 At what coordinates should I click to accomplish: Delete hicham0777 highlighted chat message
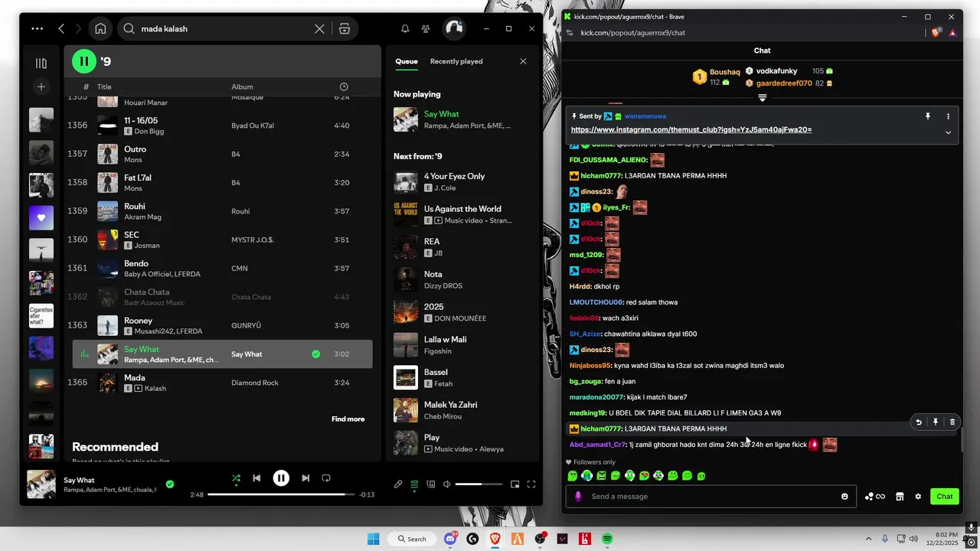(952, 422)
